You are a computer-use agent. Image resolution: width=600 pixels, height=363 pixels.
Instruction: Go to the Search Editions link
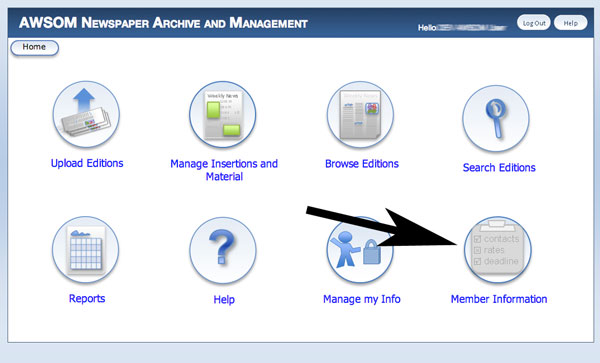[x=499, y=168]
